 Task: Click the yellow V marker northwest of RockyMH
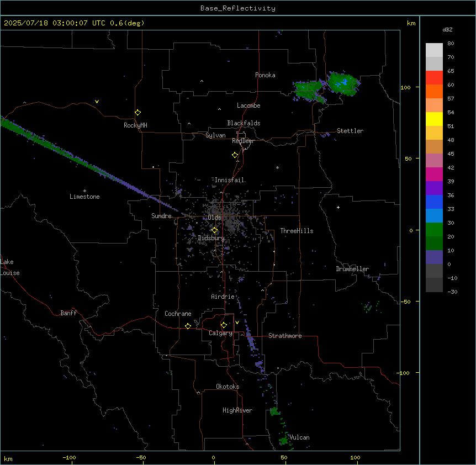click(97, 102)
